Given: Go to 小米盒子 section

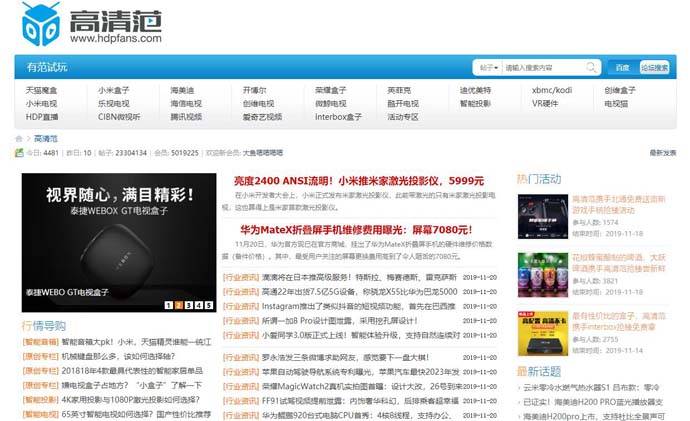Looking at the screenshot, I should point(114,90).
